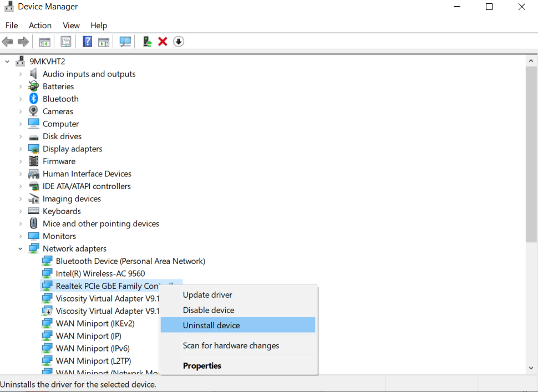Select Bluetooth Device (Personal Area Network)
The width and height of the screenshot is (538, 392).
[130, 261]
